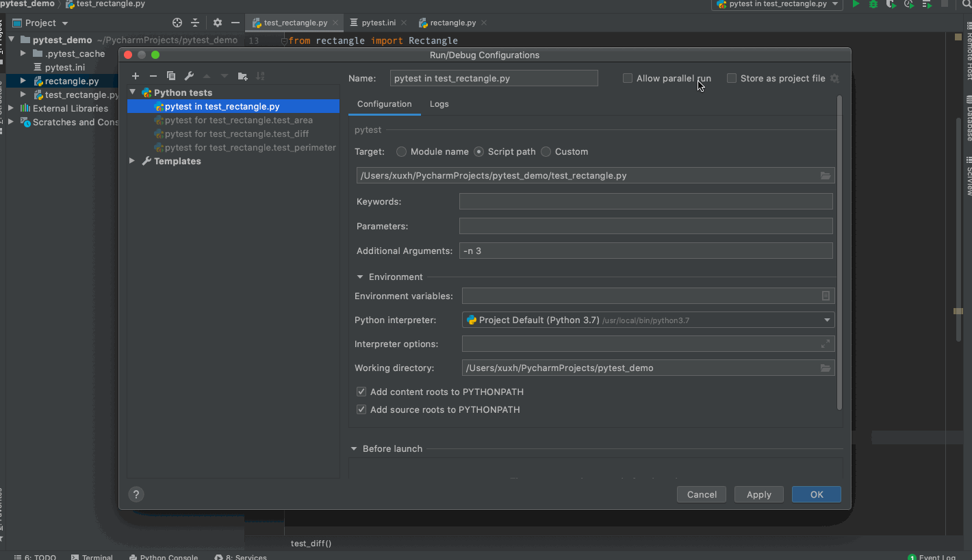This screenshot has height=560, width=972.
Task: Enable Store as project file checkbox
Action: (x=732, y=79)
